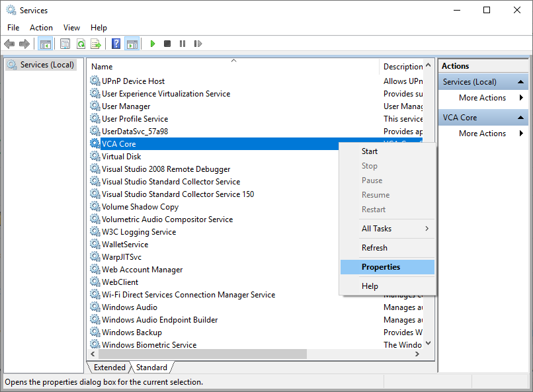Switch to the Extended tab

[x=110, y=368]
